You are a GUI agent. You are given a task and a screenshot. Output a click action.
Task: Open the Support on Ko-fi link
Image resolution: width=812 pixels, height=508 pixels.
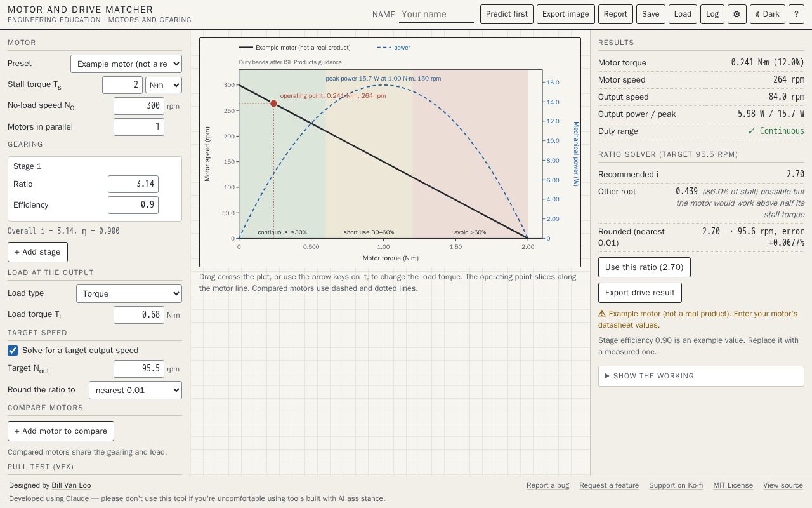click(x=676, y=485)
